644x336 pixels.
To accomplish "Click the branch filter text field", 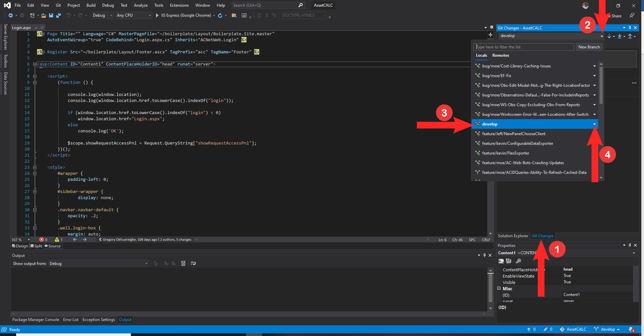I will coord(524,47).
